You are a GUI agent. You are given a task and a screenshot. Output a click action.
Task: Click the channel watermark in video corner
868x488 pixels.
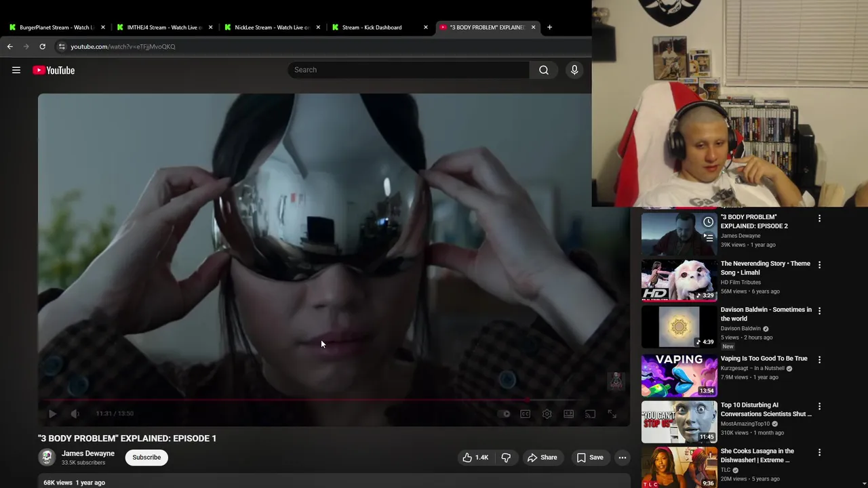616,382
